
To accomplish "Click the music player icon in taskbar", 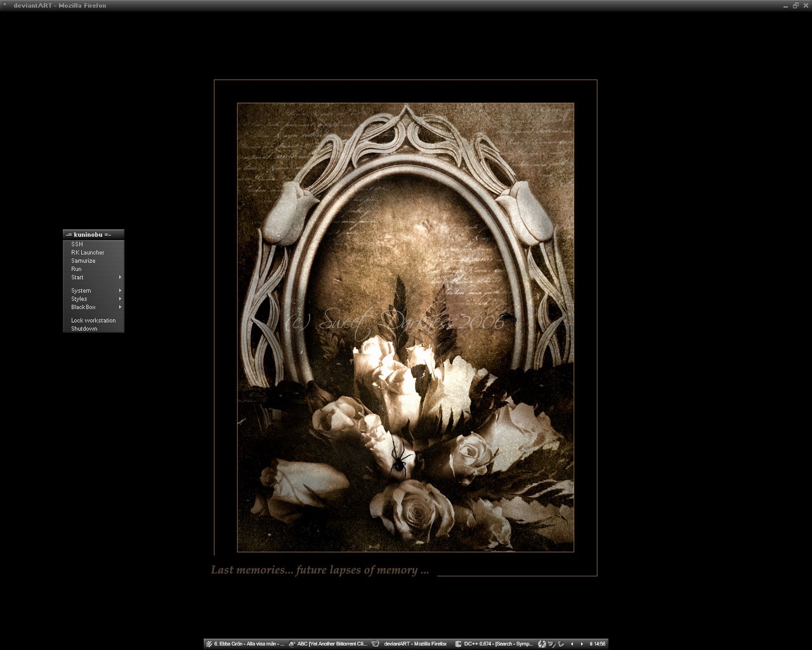I will point(209,644).
